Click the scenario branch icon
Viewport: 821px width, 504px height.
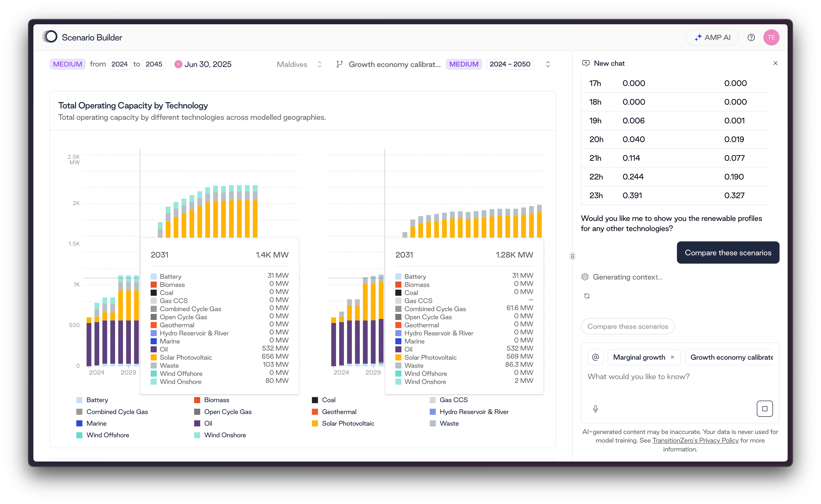pyautogui.click(x=339, y=64)
